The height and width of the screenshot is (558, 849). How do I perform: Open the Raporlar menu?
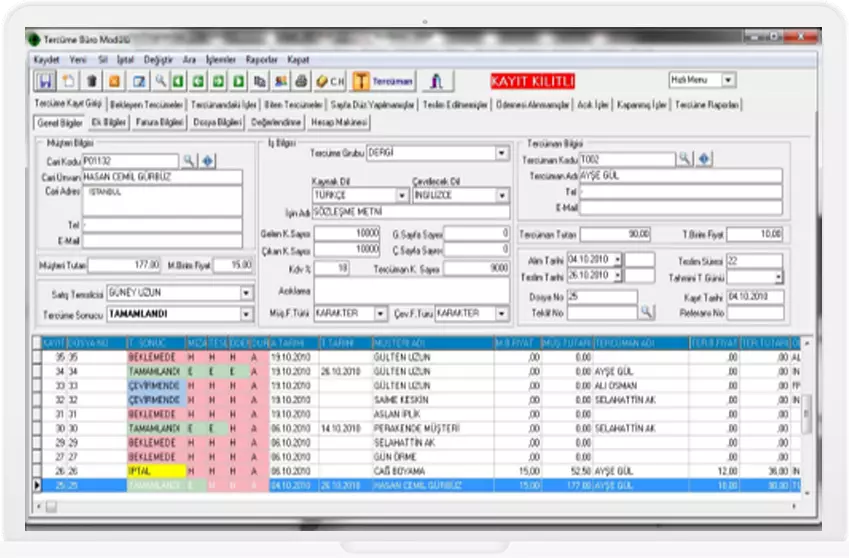point(262,60)
